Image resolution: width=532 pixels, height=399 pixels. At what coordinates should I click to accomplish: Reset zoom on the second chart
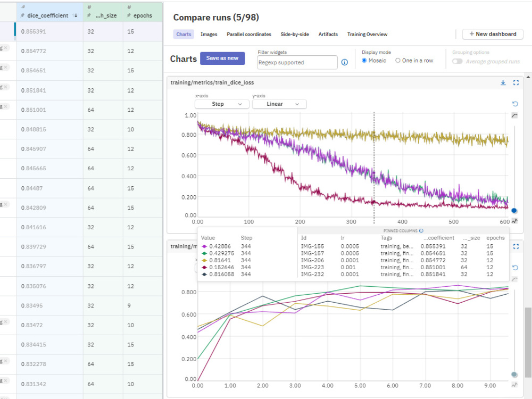pyautogui.click(x=515, y=268)
